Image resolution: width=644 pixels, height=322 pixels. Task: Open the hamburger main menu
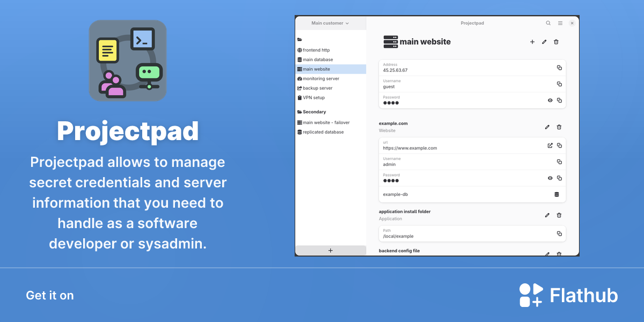[560, 23]
